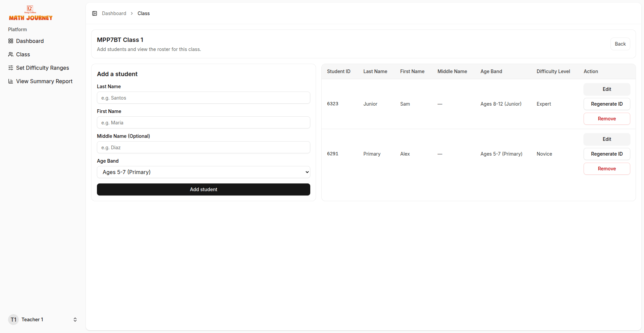Image resolution: width=644 pixels, height=333 pixels.
Task: Click the Student ID column header
Action: [x=339, y=71]
